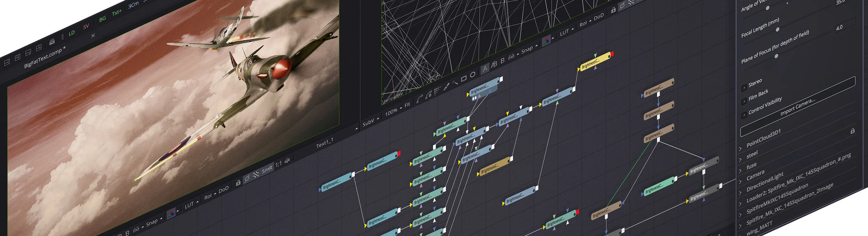
Task: Toggle A/B split in wireframe viewer
Action: 494,65
